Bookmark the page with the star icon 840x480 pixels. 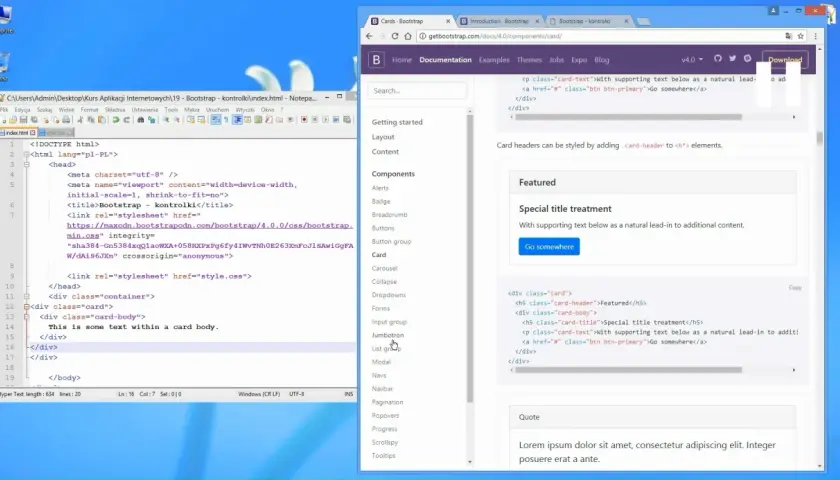(800, 36)
